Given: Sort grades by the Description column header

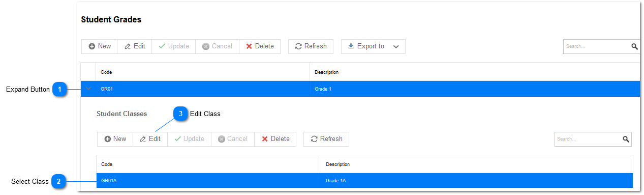Looking at the screenshot, I should click(475, 72).
